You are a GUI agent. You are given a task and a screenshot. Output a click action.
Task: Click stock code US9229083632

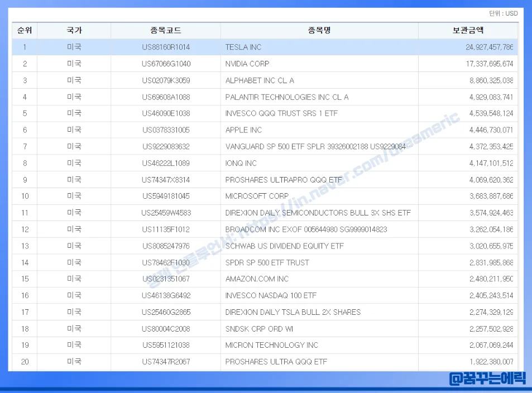tap(166, 147)
